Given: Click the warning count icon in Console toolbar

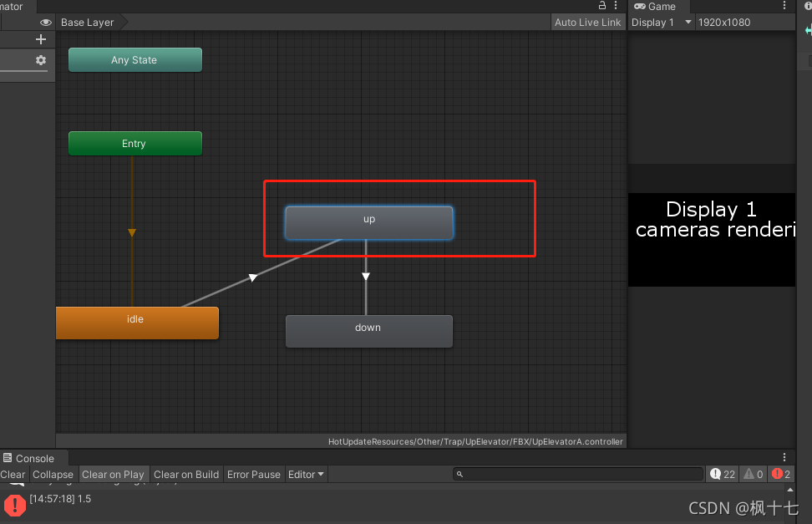Looking at the screenshot, I should pos(748,474).
